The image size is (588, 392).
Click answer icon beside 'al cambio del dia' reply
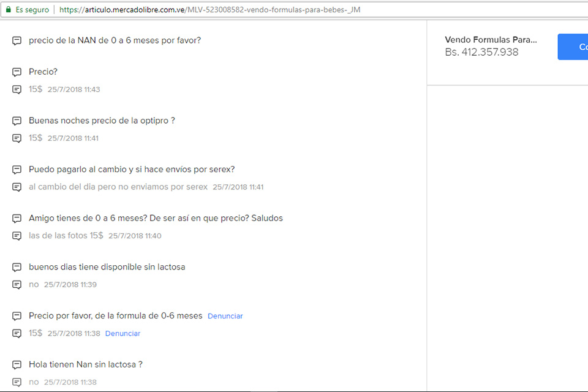tap(17, 187)
